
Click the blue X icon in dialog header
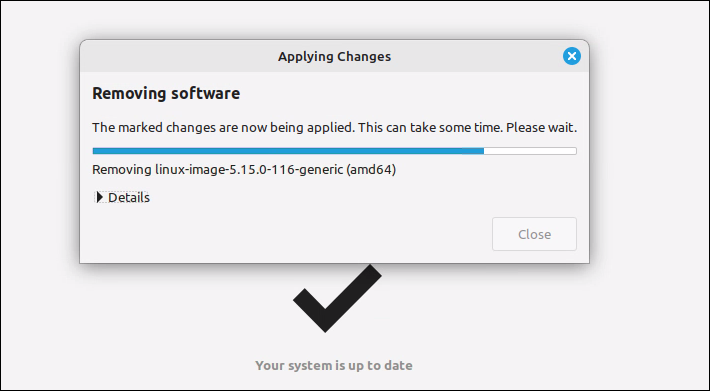(571, 56)
